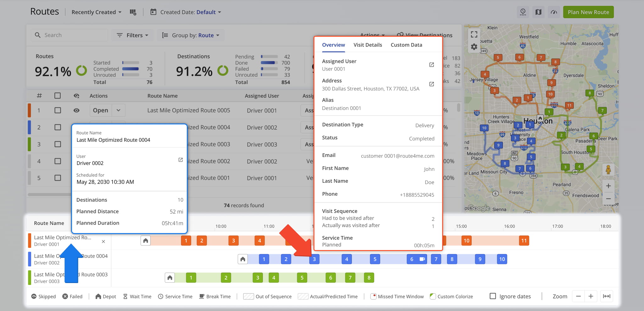Toggle the Ignore dates checkbox
This screenshot has width=644, height=311.
click(x=493, y=296)
